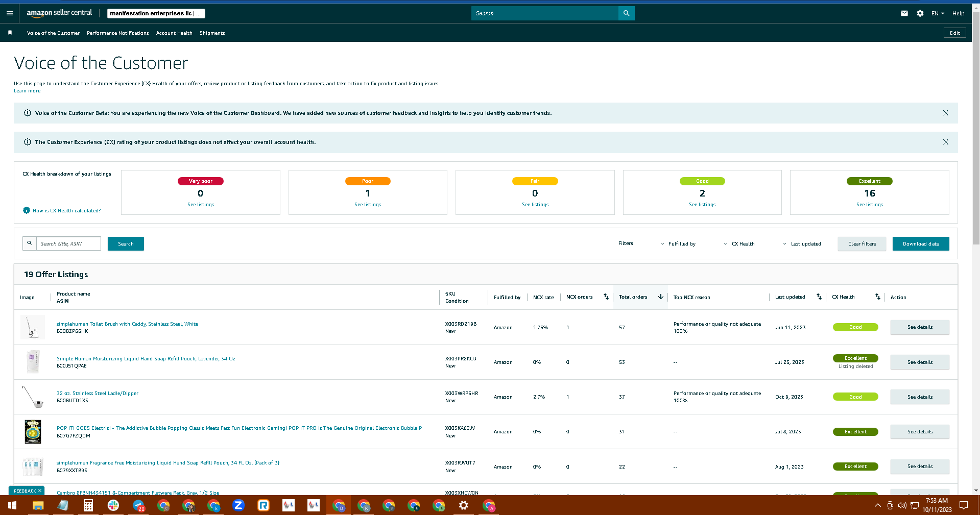Click the teal Search button for listings
Screen dimensions: 980x515
point(126,244)
